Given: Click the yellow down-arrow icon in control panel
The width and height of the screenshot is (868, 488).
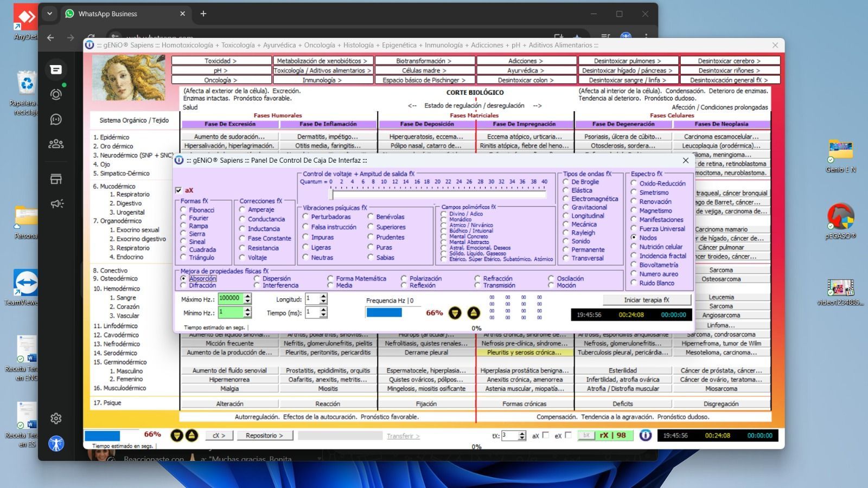Looking at the screenshot, I should pyautogui.click(x=455, y=313).
